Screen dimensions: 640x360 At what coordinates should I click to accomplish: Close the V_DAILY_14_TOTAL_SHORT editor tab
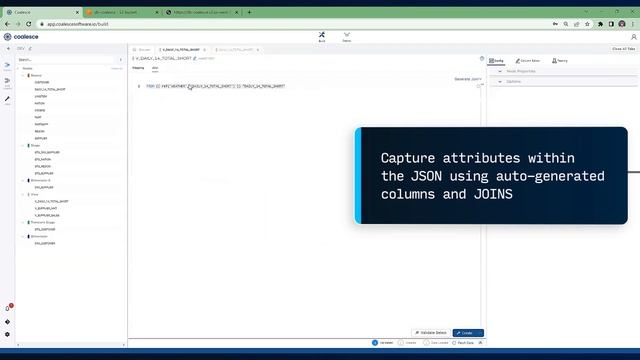pyautogui.click(x=204, y=50)
